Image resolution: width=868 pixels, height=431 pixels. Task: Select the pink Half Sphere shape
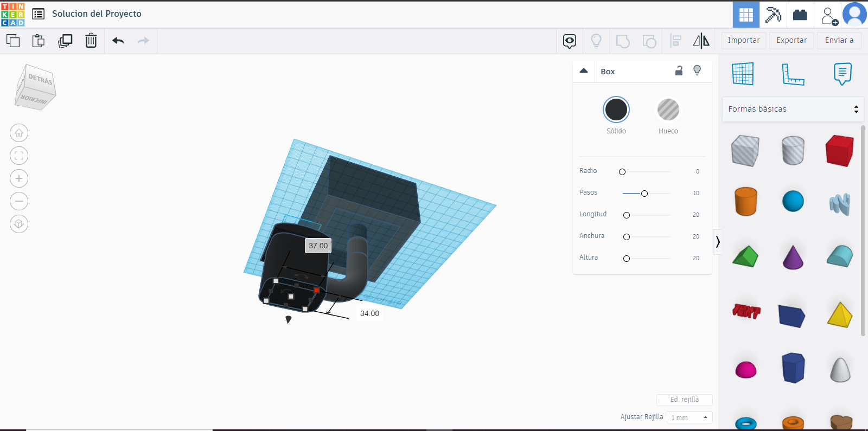(x=746, y=370)
